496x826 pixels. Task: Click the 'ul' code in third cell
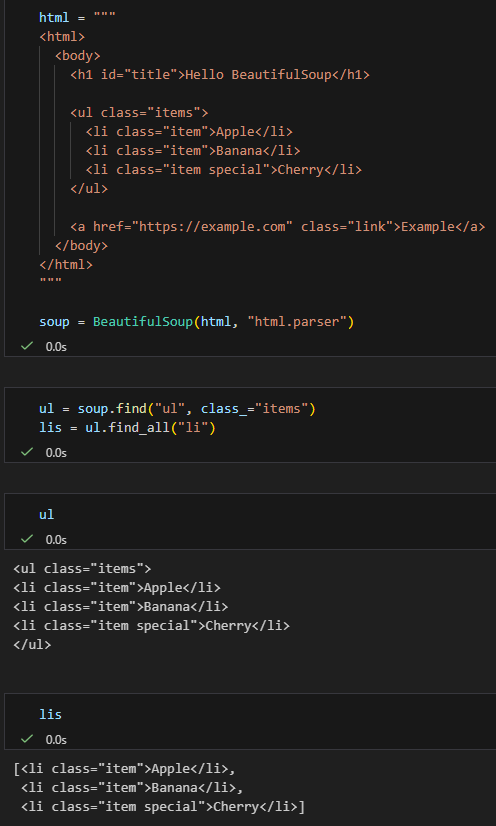[x=46, y=515]
